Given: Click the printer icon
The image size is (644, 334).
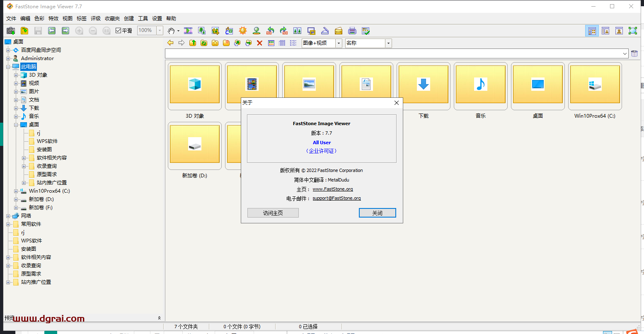Looking at the screenshot, I should click(x=352, y=31).
